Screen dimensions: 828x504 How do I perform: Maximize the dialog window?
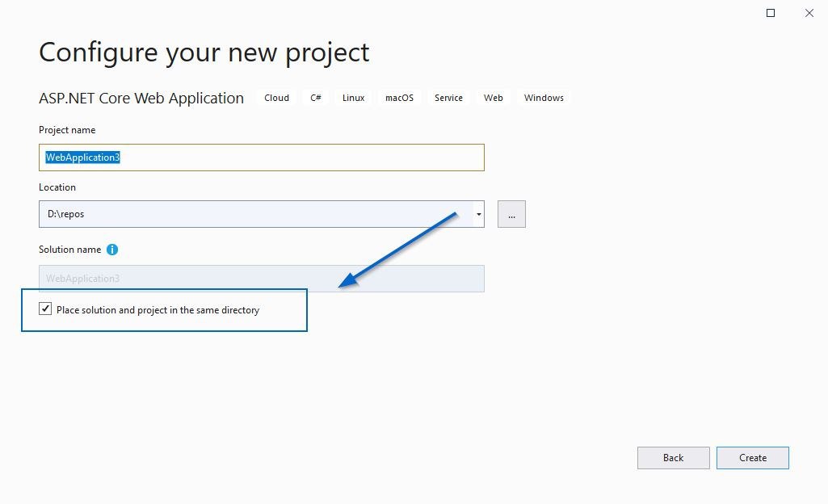point(771,13)
